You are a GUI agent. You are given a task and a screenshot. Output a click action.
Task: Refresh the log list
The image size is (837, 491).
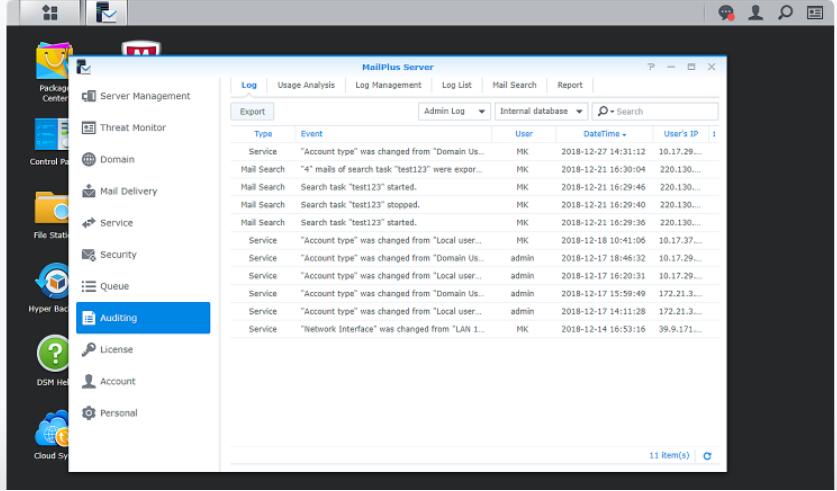(x=707, y=456)
